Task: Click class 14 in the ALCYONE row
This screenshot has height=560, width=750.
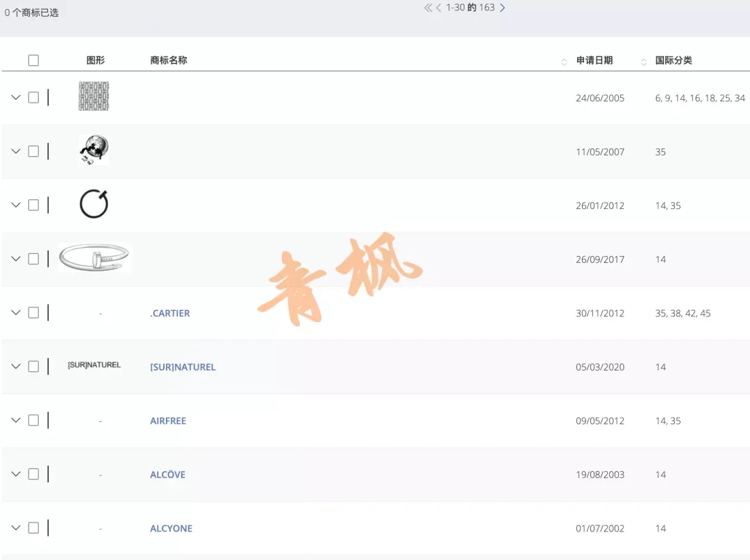Action: tap(660, 529)
